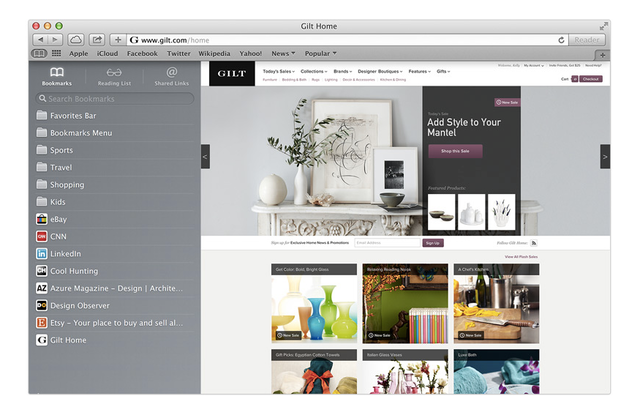Click the LinkedIn bookmark icon
Viewport: 640px width, 406px height.
42,254
